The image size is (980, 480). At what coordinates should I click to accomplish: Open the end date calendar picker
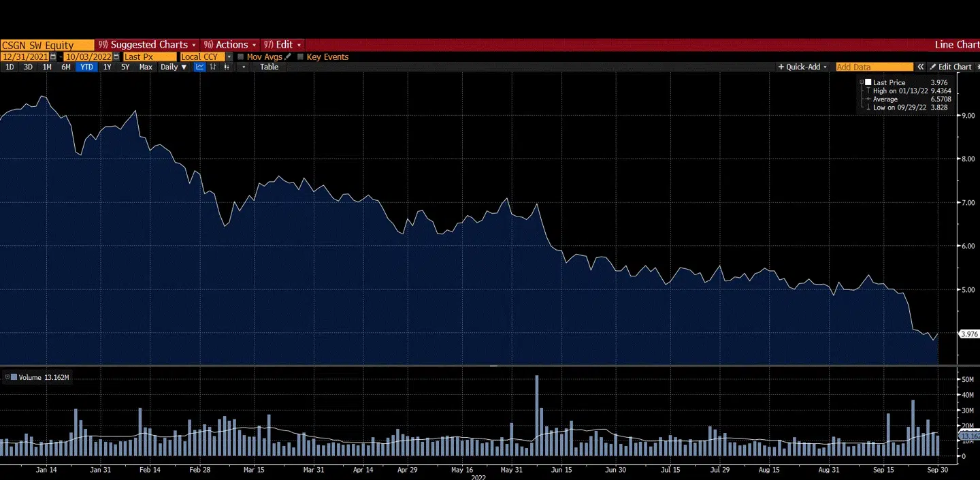[116, 57]
